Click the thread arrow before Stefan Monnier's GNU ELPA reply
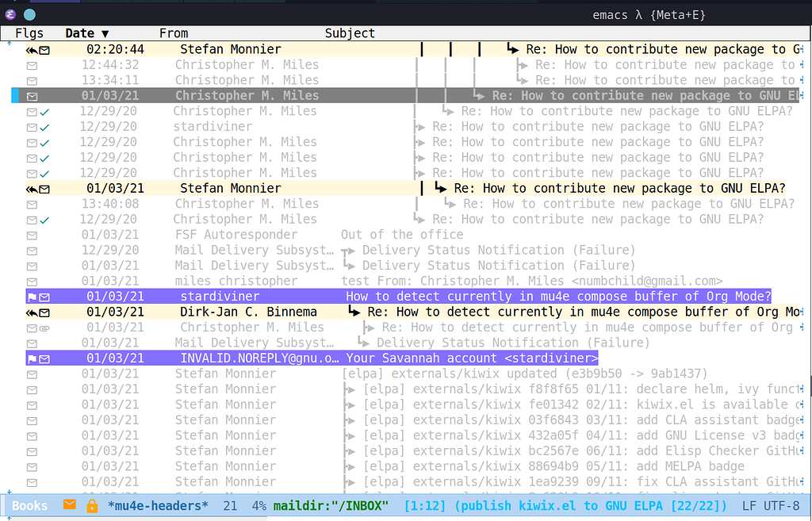812x521 pixels. click(439, 188)
